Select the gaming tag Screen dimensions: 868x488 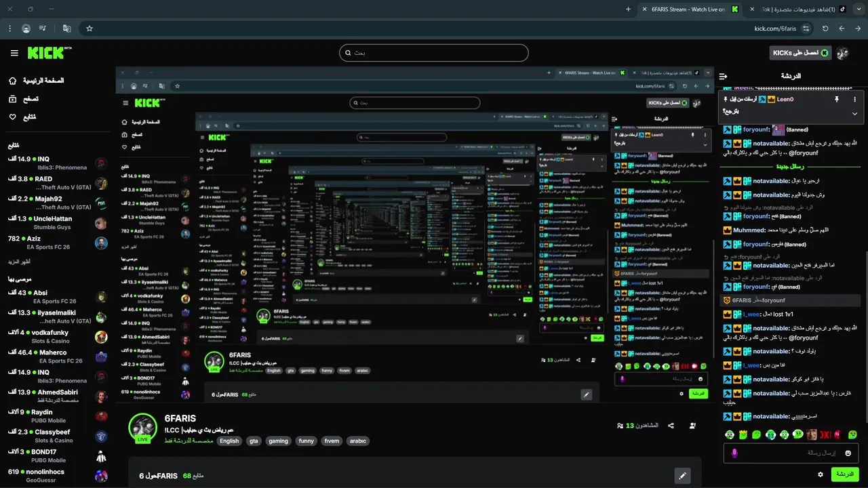point(278,441)
